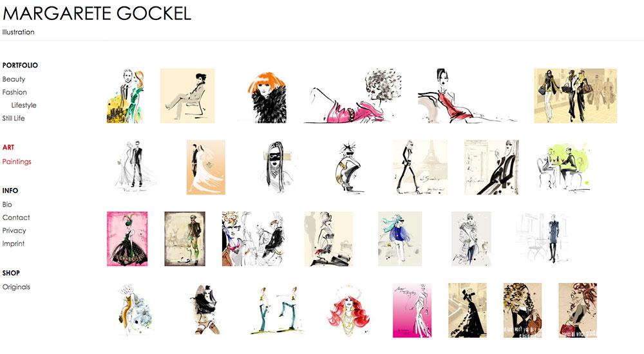Open Originals in the shop
This screenshot has width=644, height=354.
point(16,287)
